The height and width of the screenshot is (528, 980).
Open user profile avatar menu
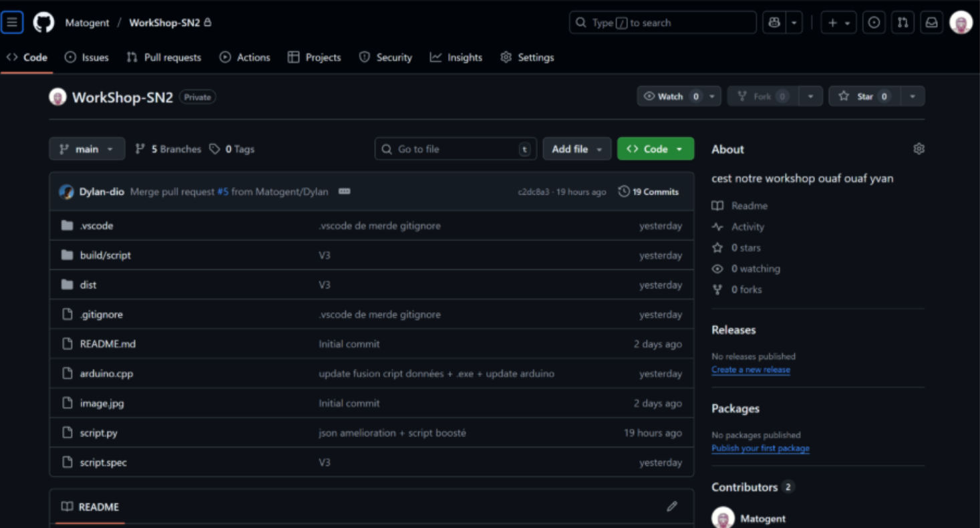[961, 23]
